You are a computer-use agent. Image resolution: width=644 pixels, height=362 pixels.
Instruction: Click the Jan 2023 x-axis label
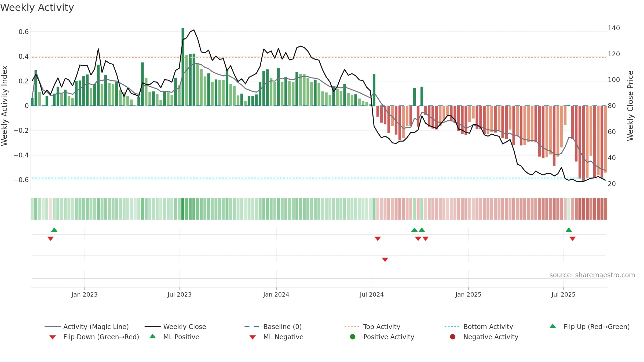(x=85, y=295)
